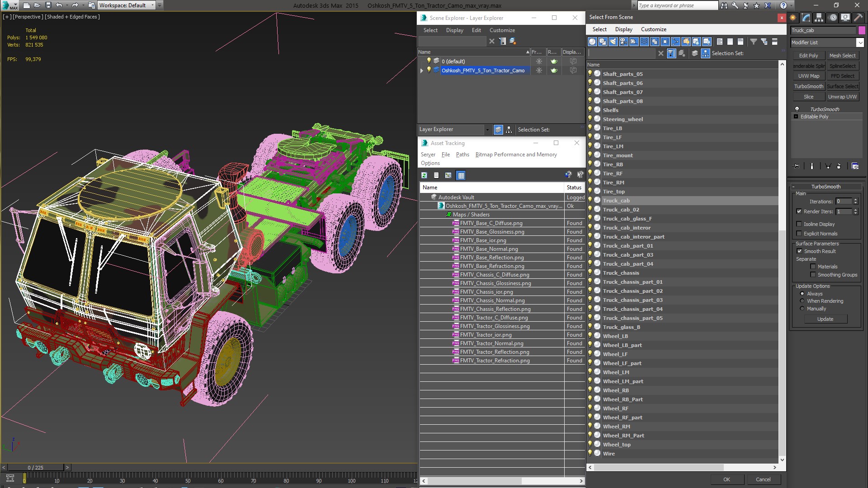Toggle Explicit Normals checkbox
Screen dimensions: 868x488
pyautogui.click(x=799, y=234)
